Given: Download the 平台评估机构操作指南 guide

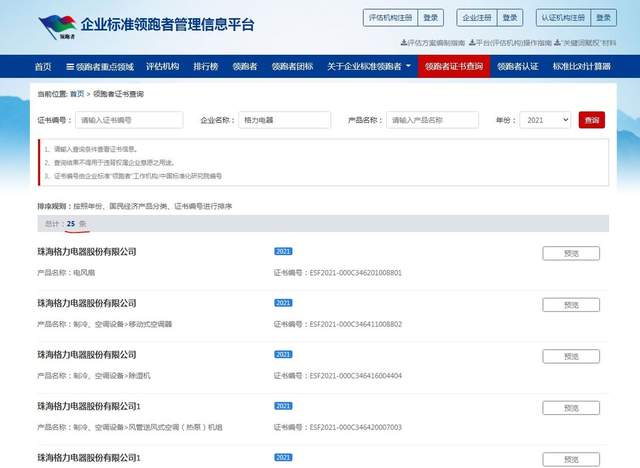Looking at the screenshot, I should (510, 43).
